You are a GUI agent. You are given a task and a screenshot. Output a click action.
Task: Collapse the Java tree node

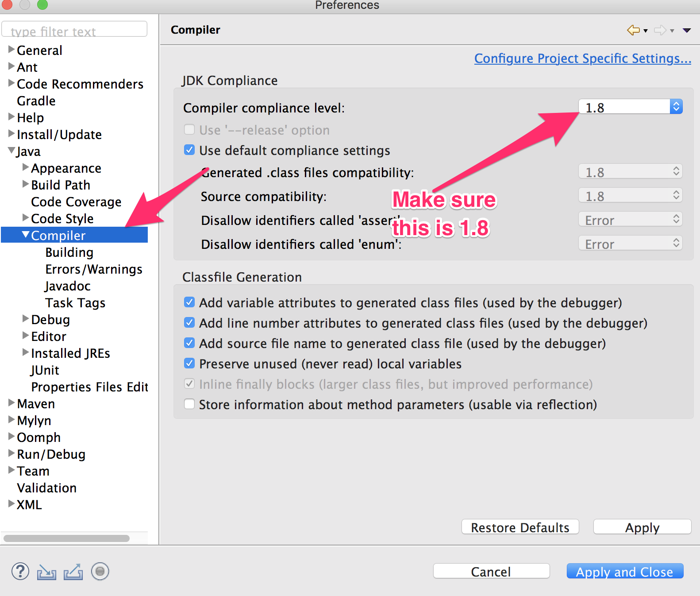pyautogui.click(x=12, y=151)
